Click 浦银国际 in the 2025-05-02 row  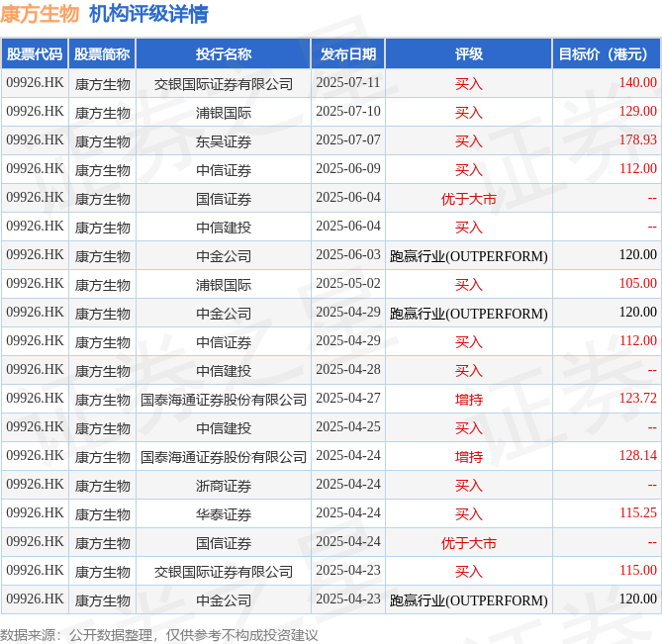pos(224,285)
